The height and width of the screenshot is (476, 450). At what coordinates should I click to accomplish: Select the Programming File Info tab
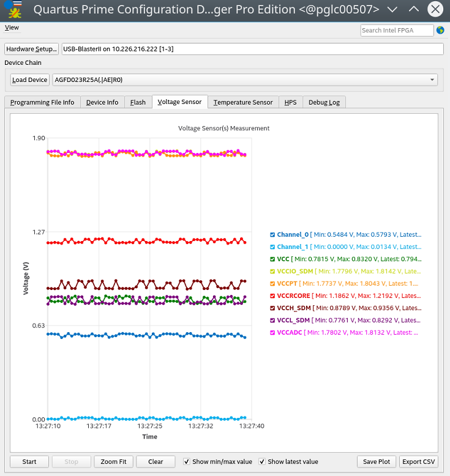[x=42, y=102]
